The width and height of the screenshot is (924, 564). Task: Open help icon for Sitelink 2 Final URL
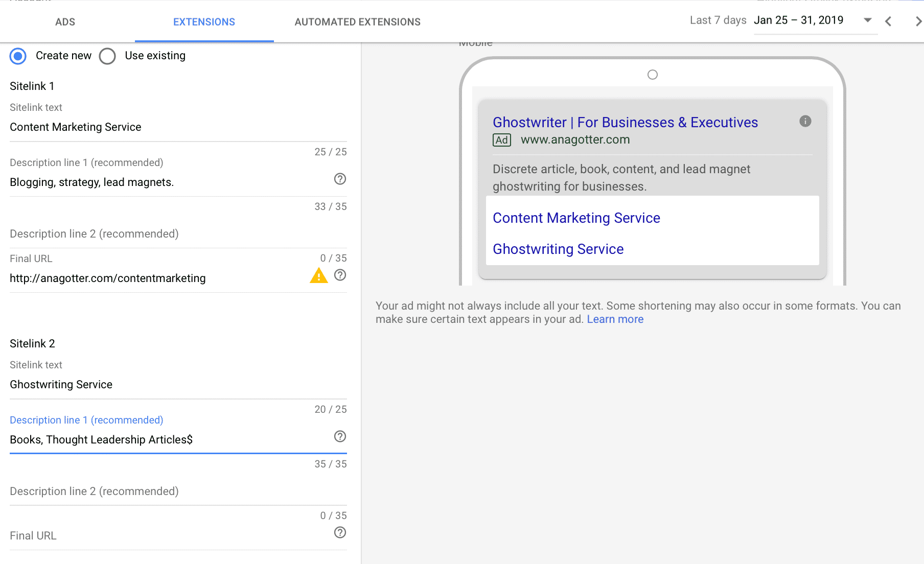click(340, 532)
